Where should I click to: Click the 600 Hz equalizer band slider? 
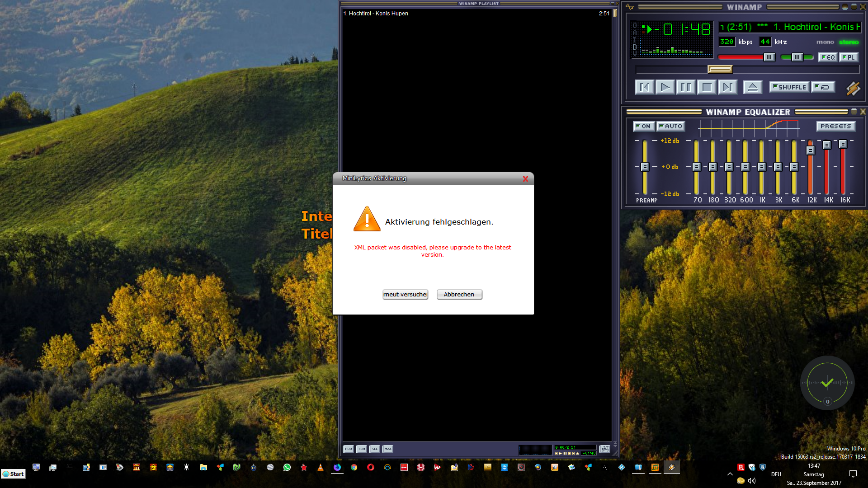pos(745,167)
